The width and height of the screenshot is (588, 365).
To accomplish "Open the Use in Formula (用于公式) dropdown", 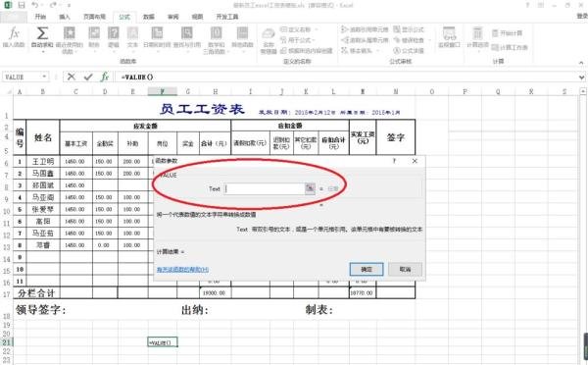I will [x=297, y=40].
